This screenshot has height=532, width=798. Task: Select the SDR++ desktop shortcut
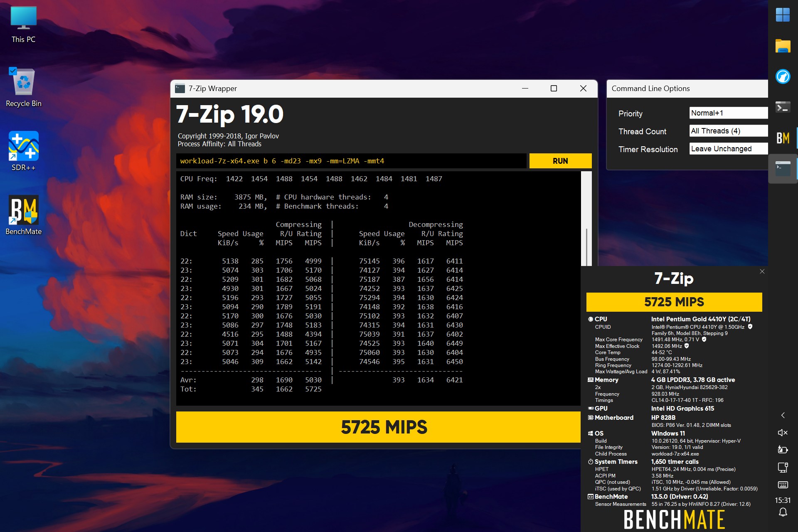[24, 151]
